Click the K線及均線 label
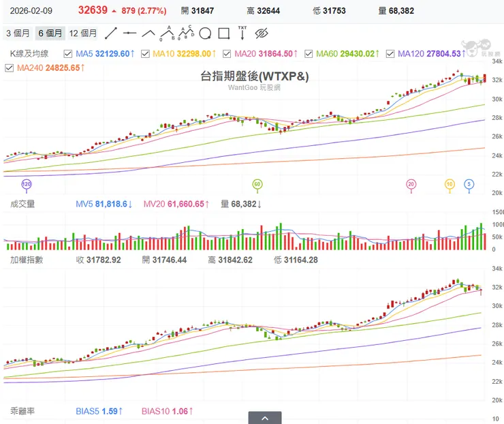Screen dimensions: 504x424 click(29, 54)
